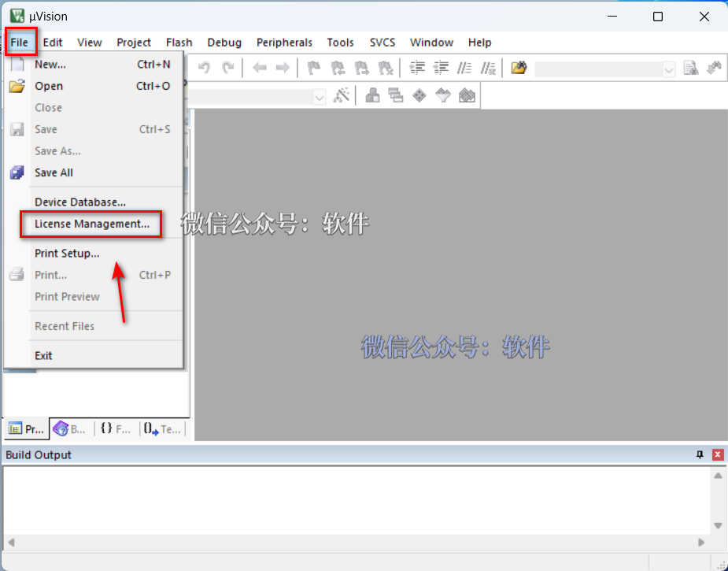
Task: Click the Translate current file icon
Action: click(372, 95)
